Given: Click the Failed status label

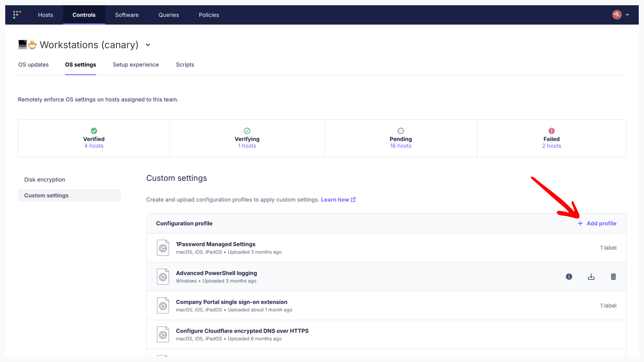Looking at the screenshot, I should pyautogui.click(x=551, y=139).
